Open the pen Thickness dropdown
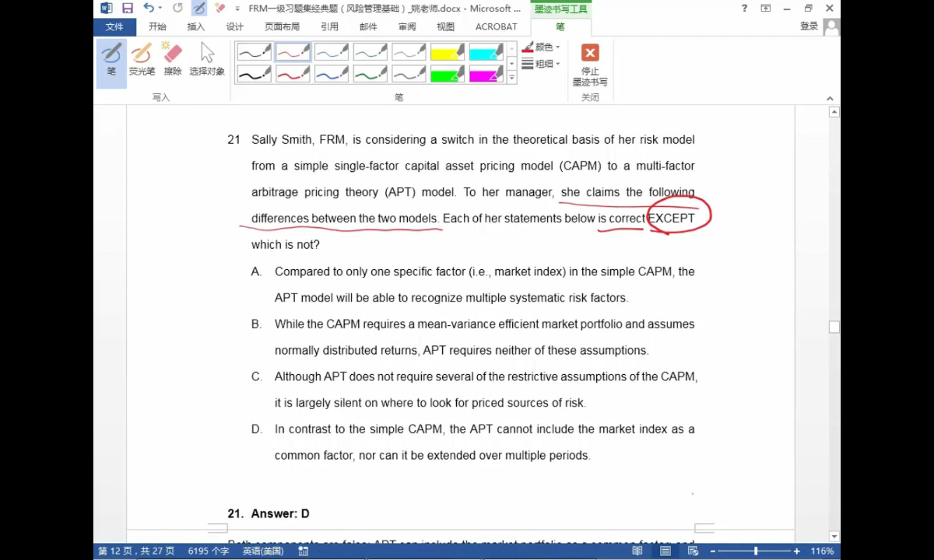The height and width of the screenshot is (560, 934). pyautogui.click(x=542, y=64)
